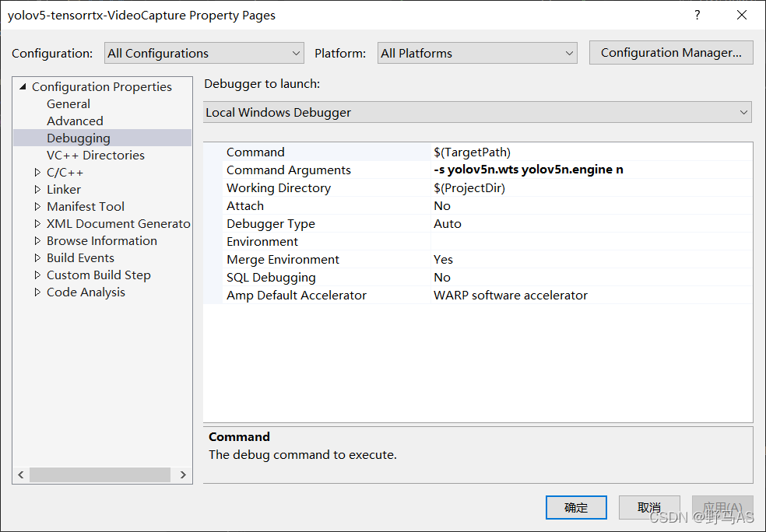766x532 pixels.
Task: Collapse the Configuration Properties tree node
Action: [x=23, y=87]
